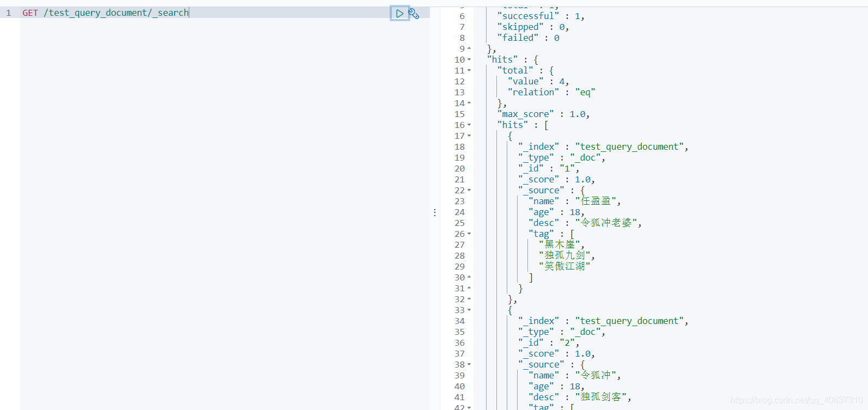
Task: Click the "_score" line at line 21
Action: [x=556, y=180]
